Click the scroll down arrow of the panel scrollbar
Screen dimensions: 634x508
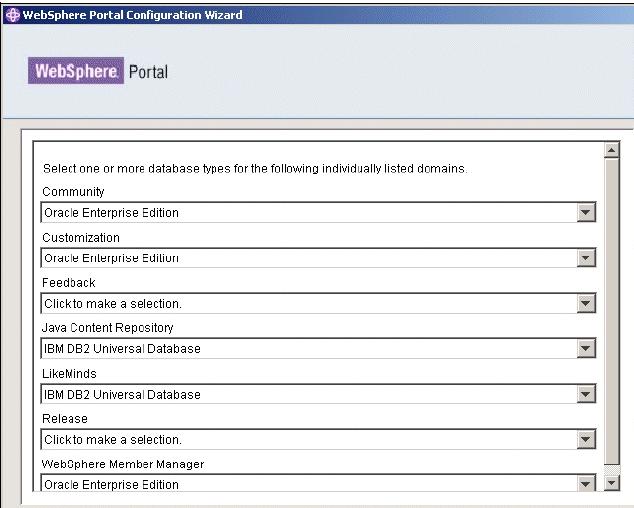tap(611, 483)
